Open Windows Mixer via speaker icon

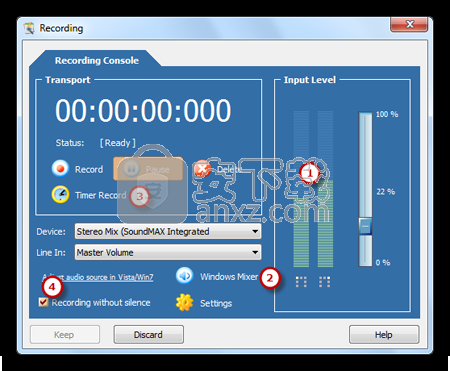(184, 276)
